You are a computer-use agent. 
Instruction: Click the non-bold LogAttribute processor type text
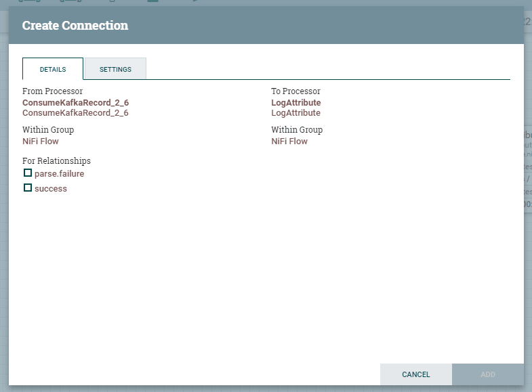296,113
